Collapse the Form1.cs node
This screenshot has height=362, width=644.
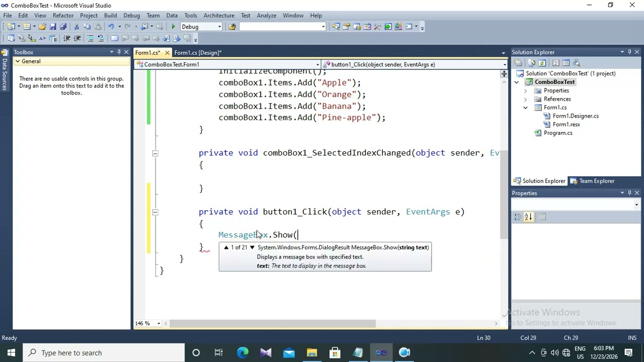tap(526, 108)
